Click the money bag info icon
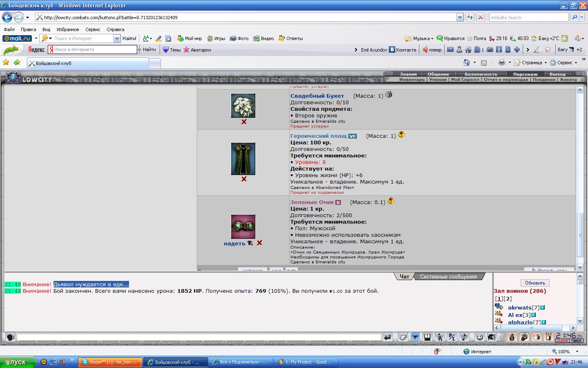The width and height of the screenshot is (588, 368). click(512, 337)
